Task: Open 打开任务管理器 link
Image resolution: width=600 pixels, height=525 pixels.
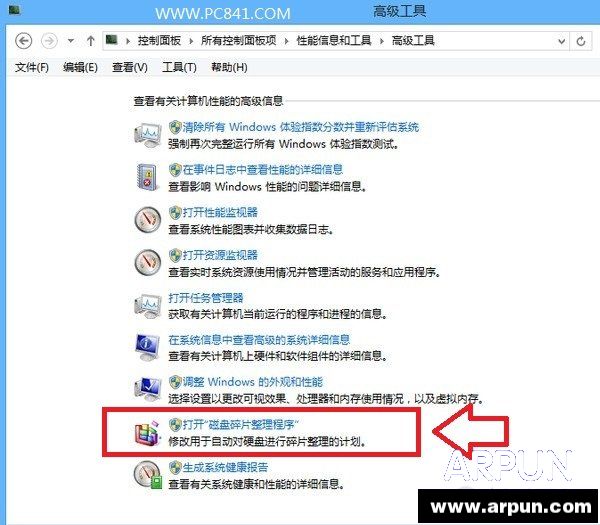Action: click(x=206, y=297)
